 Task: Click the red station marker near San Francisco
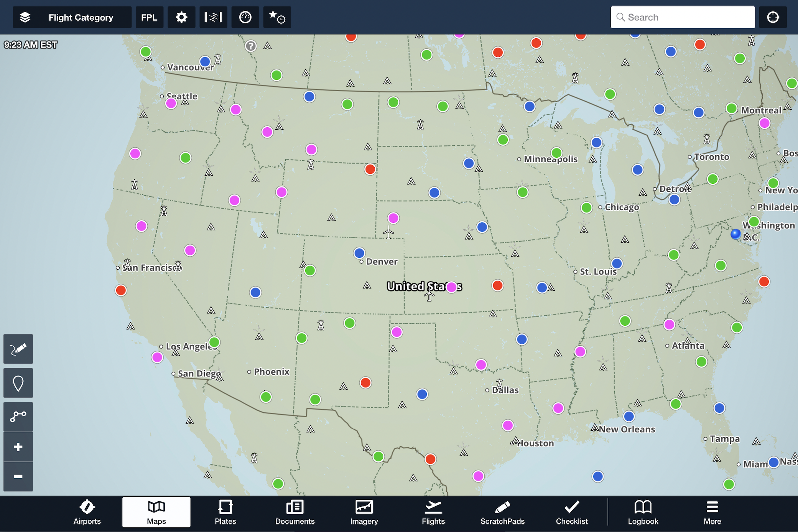click(x=121, y=290)
